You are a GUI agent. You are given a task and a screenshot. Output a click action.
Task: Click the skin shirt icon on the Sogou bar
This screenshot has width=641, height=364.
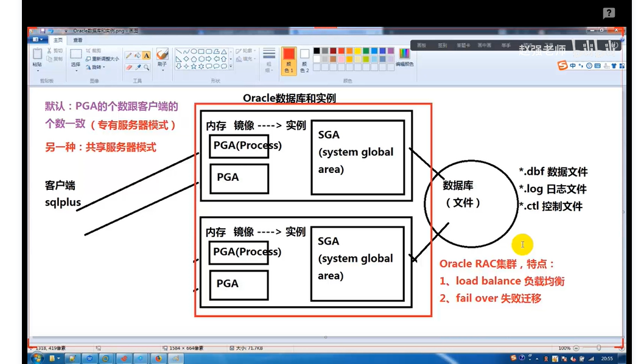point(614,66)
